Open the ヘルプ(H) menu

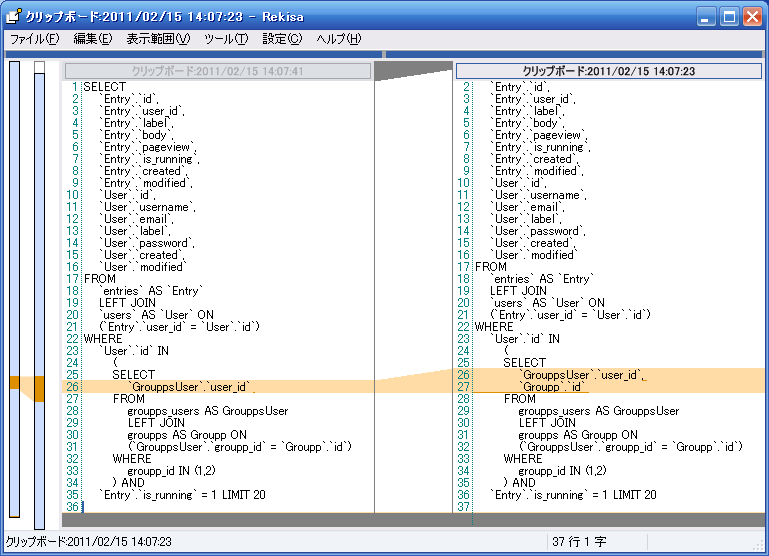(x=338, y=39)
